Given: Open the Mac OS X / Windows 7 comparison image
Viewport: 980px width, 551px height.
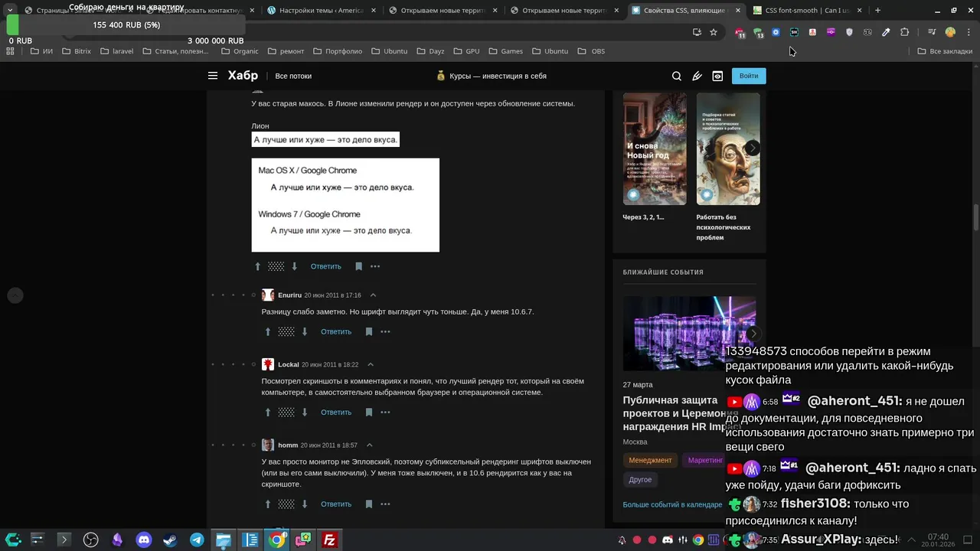Looking at the screenshot, I should (345, 205).
